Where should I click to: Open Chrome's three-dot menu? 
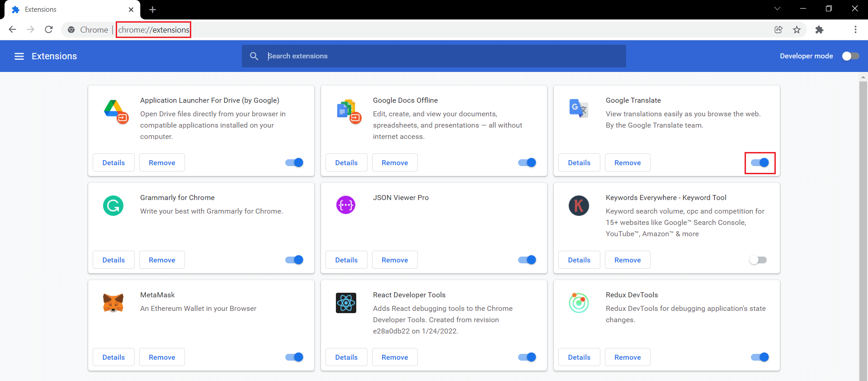(855, 29)
